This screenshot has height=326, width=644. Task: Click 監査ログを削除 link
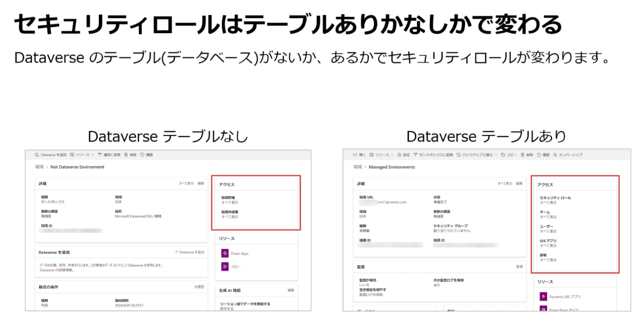coord(371,294)
